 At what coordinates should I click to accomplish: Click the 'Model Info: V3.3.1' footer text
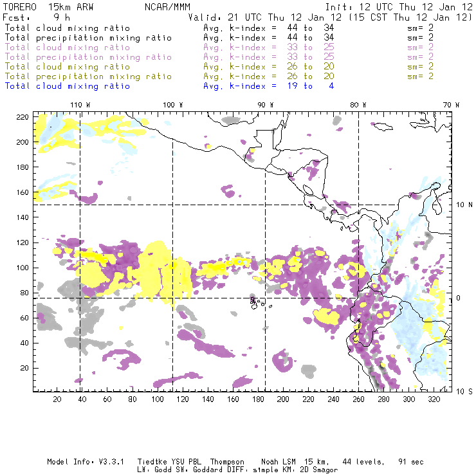[86, 462]
